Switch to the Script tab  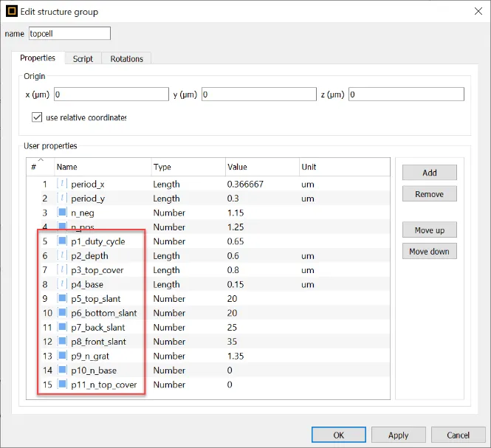[x=83, y=59]
